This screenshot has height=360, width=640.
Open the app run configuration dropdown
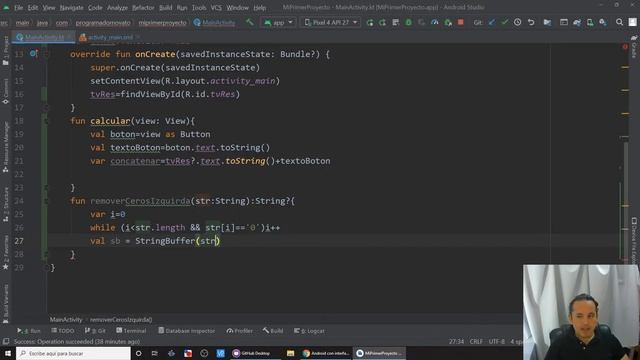278,22
